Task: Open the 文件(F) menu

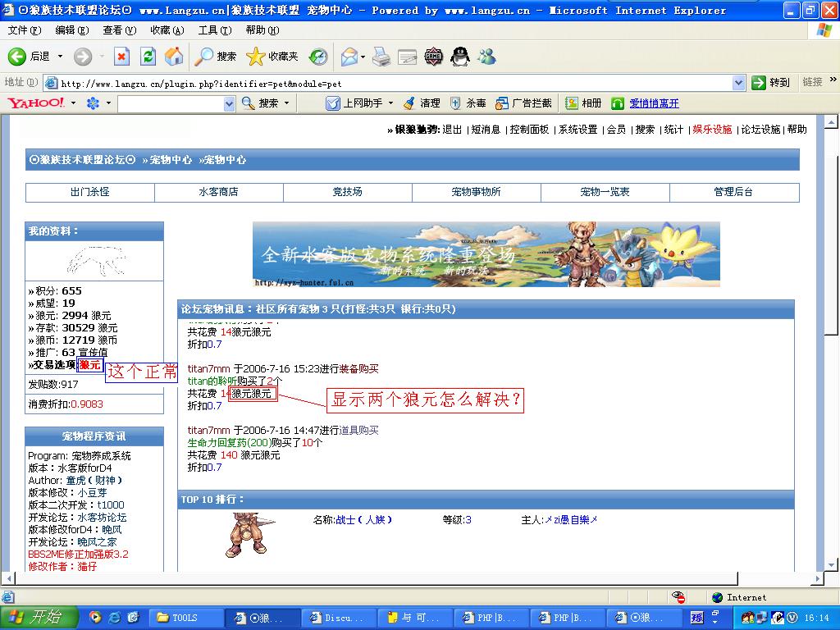Action: (24, 30)
